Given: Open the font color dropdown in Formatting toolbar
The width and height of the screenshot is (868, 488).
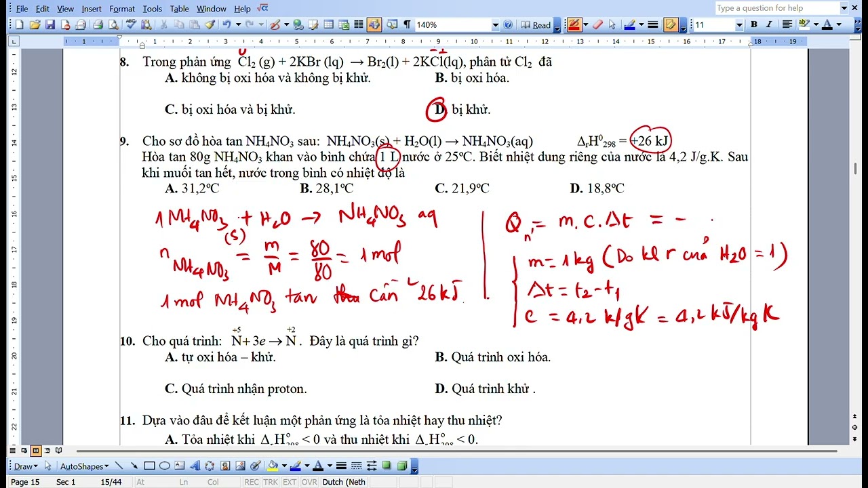Looking at the screenshot, I should pyautogui.click(x=839, y=24).
